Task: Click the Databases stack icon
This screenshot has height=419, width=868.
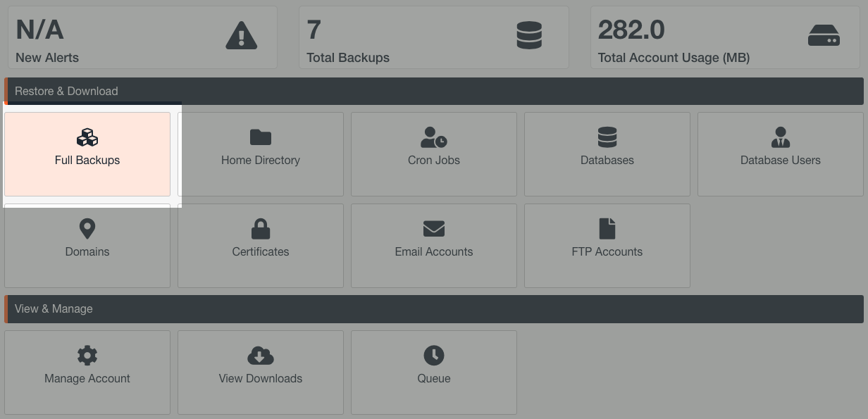Action: pyautogui.click(x=607, y=137)
